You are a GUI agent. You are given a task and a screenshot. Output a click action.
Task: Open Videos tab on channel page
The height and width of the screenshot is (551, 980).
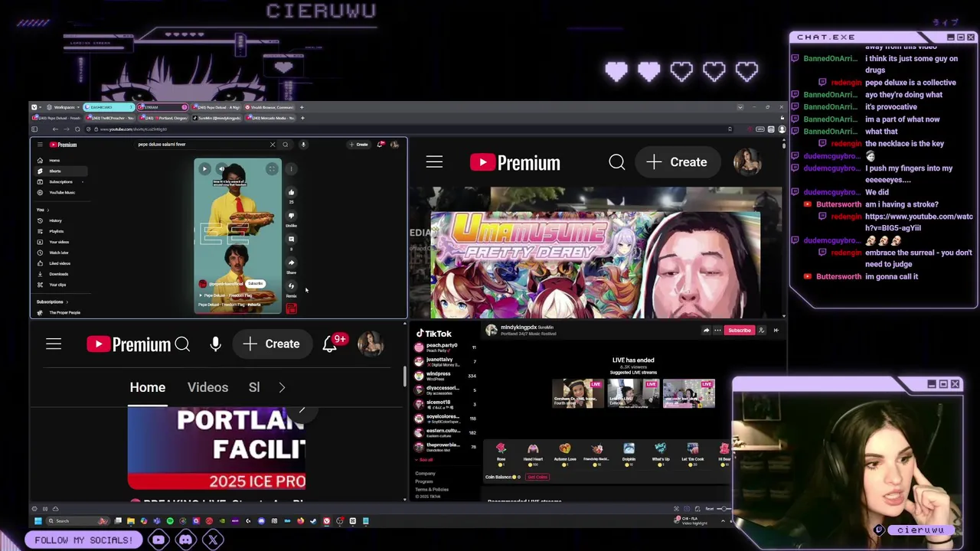click(207, 387)
